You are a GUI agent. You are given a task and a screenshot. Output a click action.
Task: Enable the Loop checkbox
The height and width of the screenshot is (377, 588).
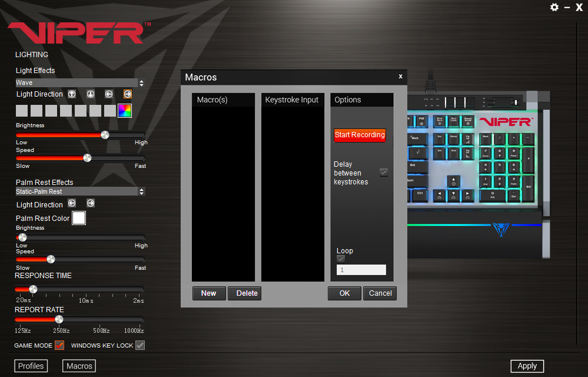coord(341,259)
